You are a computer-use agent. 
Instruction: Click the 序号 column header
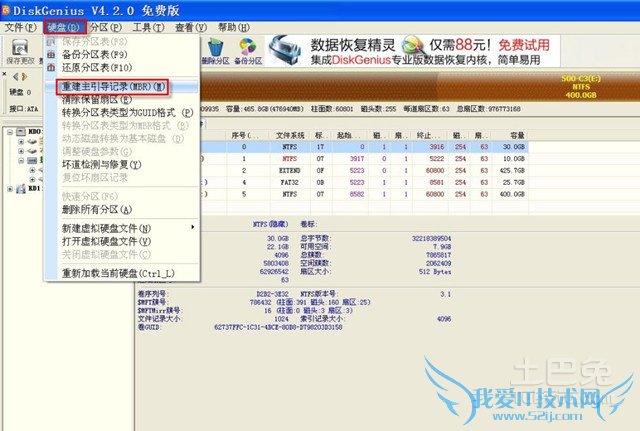(x=248, y=135)
